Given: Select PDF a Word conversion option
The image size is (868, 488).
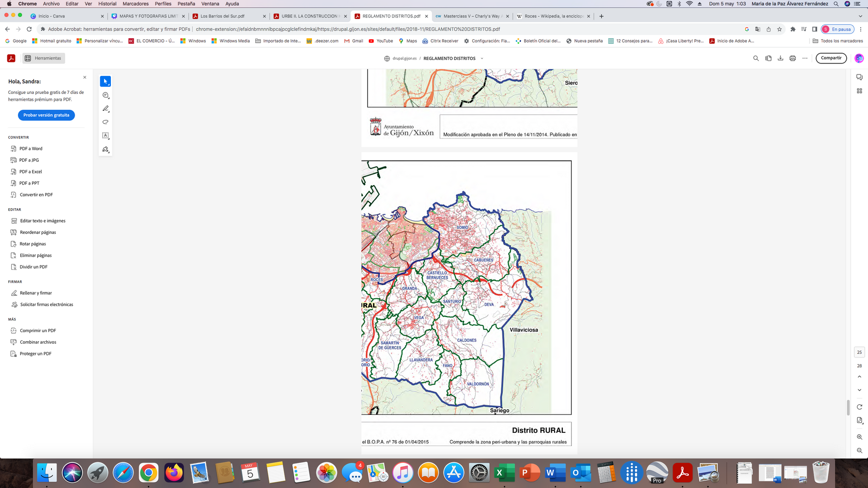Looking at the screenshot, I should (31, 149).
